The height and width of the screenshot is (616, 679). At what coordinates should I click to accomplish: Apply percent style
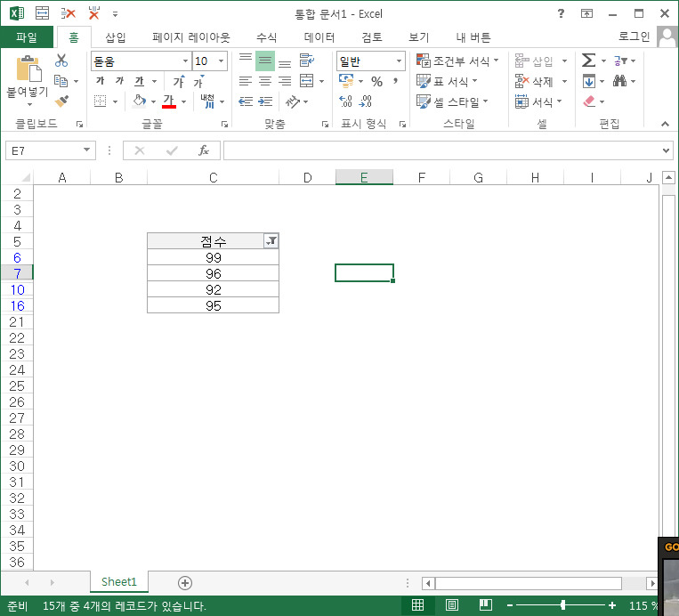point(376,81)
